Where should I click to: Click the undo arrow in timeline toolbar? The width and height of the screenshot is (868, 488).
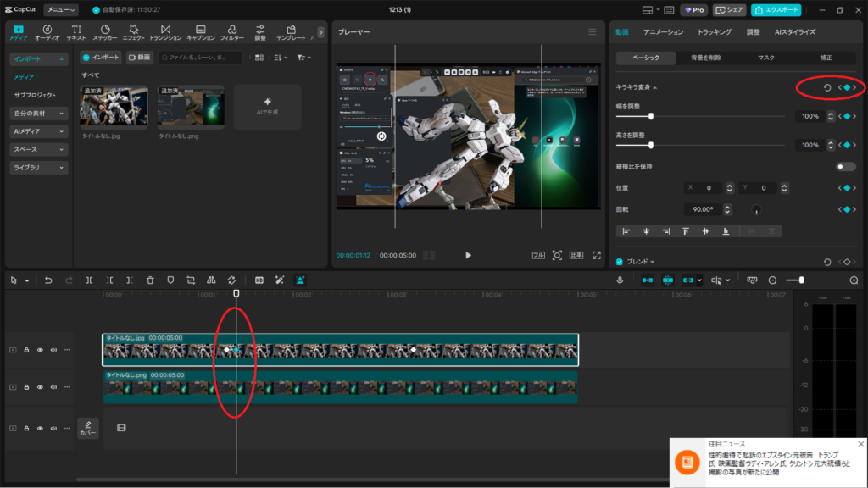click(48, 280)
